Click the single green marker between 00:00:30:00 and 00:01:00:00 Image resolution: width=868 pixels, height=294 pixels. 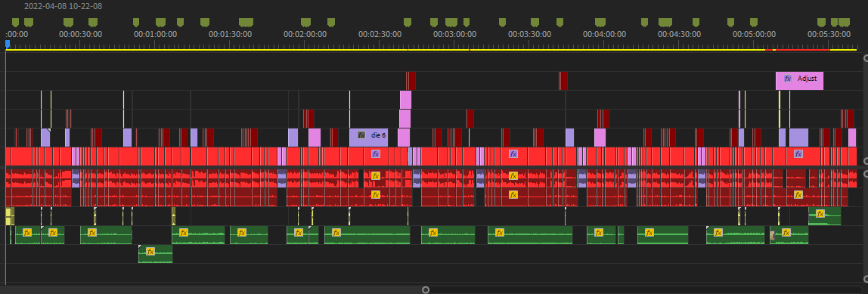coord(136,22)
